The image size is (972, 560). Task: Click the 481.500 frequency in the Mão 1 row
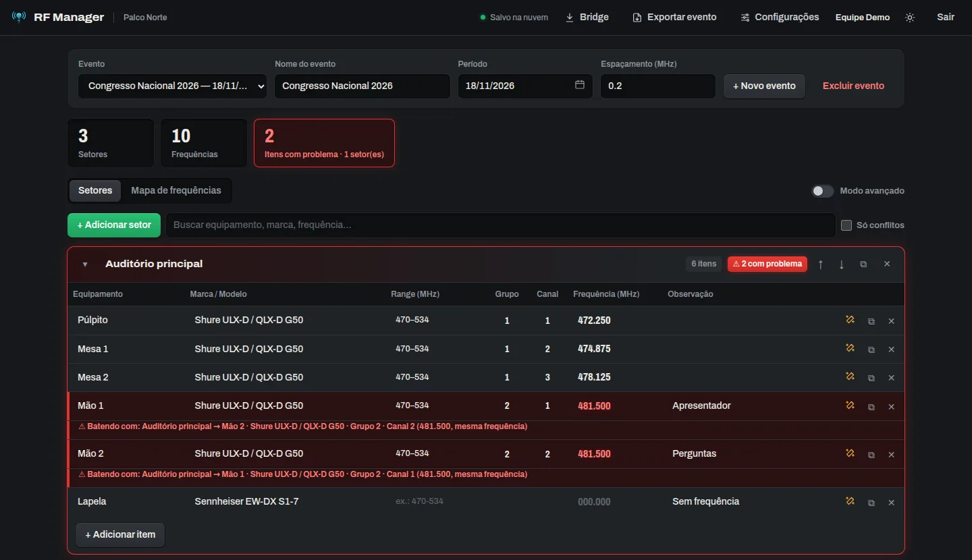(x=594, y=406)
